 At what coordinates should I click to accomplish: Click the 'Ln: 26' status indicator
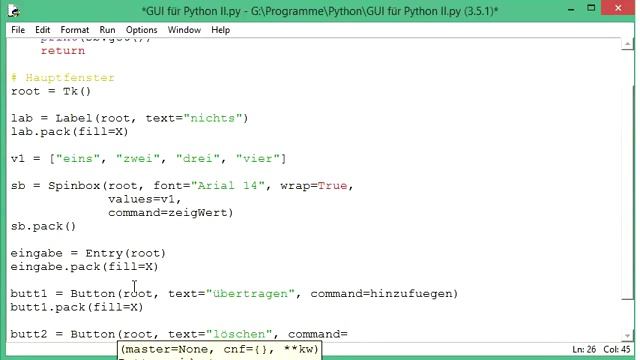[584, 349]
